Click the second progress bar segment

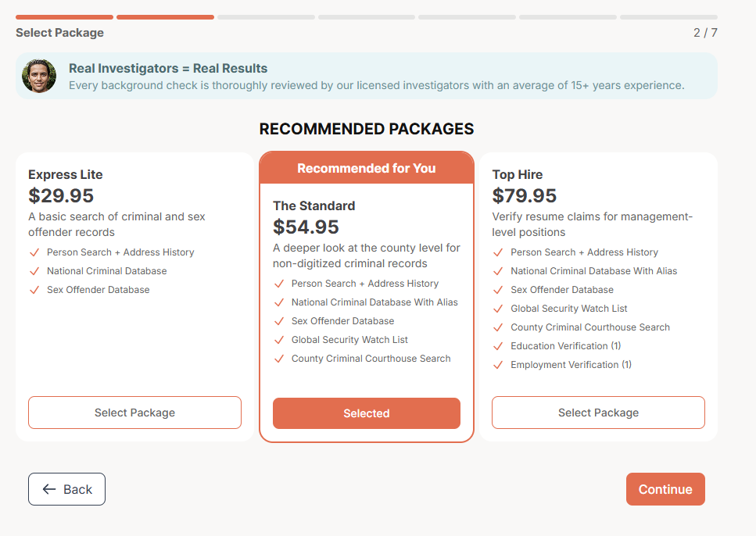point(165,16)
